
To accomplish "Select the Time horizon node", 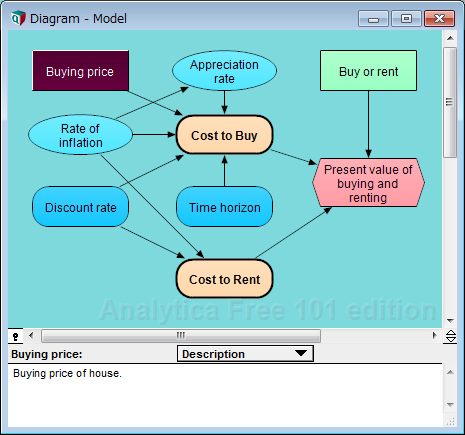I will click(x=224, y=207).
